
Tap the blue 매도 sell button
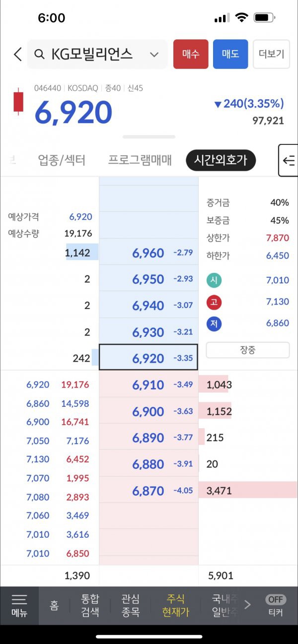click(x=230, y=54)
